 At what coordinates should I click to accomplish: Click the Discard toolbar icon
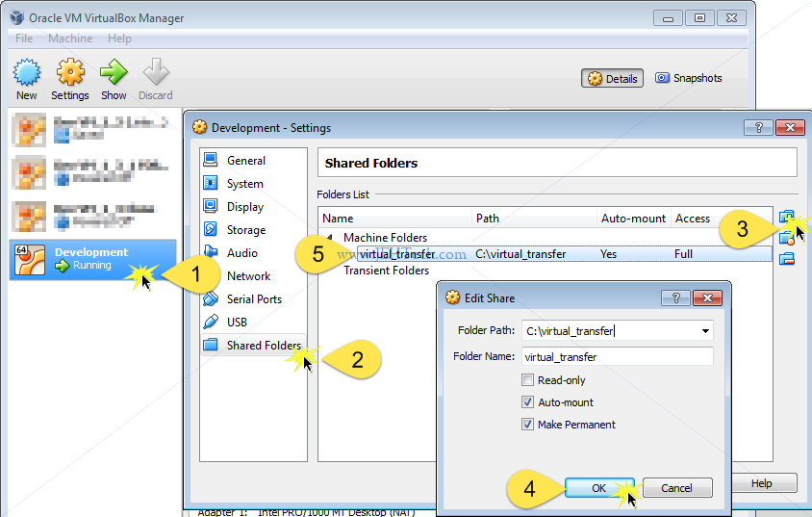(x=156, y=72)
